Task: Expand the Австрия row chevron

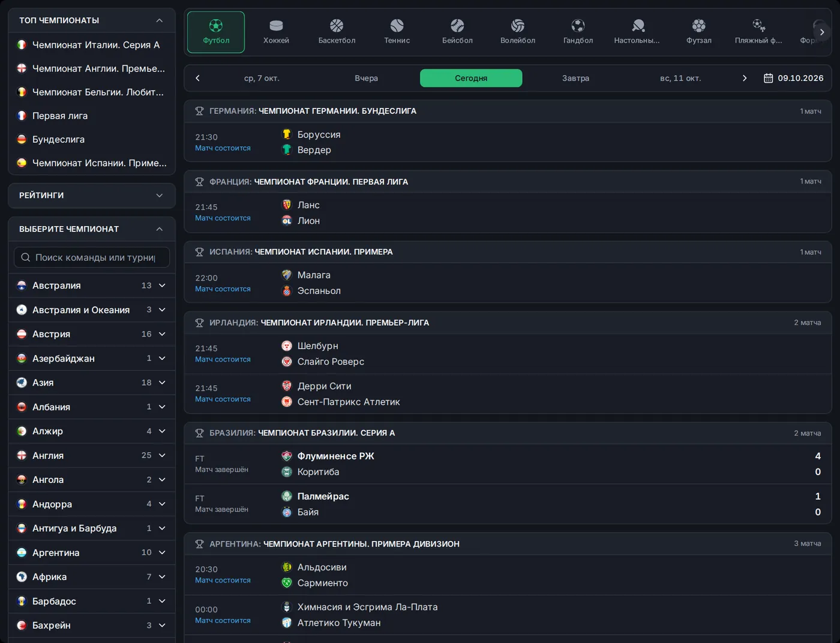Action: click(162, 334)
